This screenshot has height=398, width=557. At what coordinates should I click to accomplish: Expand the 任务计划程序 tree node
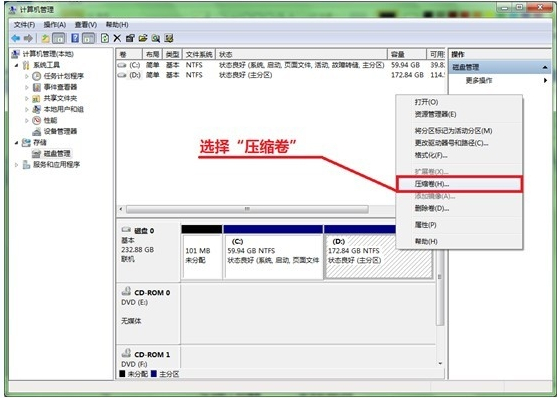click(27, 76)
